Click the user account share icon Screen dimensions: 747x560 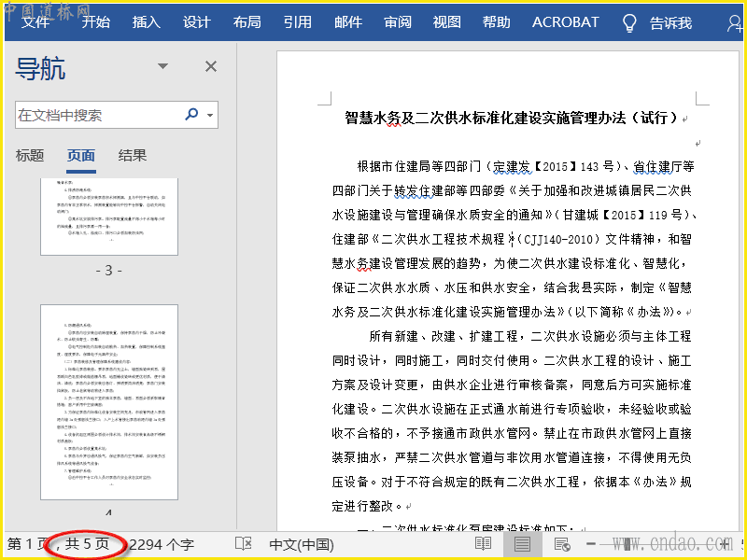coord(735,22)
